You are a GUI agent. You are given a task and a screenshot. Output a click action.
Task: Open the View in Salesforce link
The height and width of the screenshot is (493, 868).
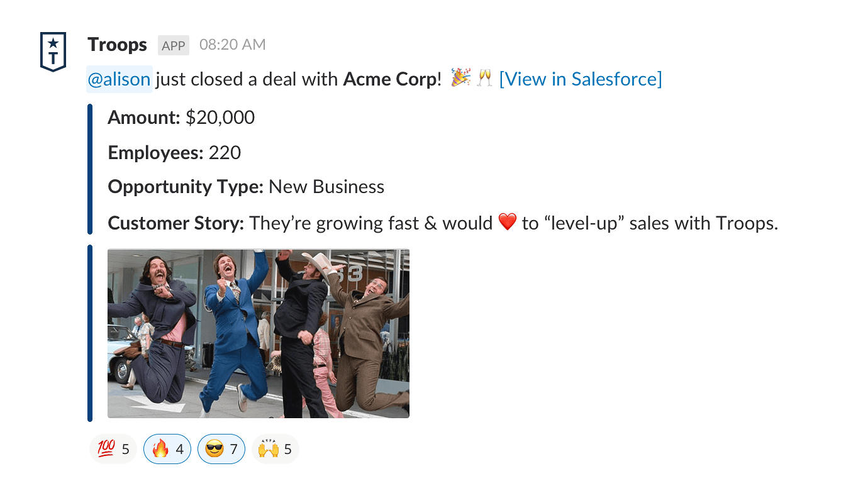pyautogui.click(x=580, y=79)
